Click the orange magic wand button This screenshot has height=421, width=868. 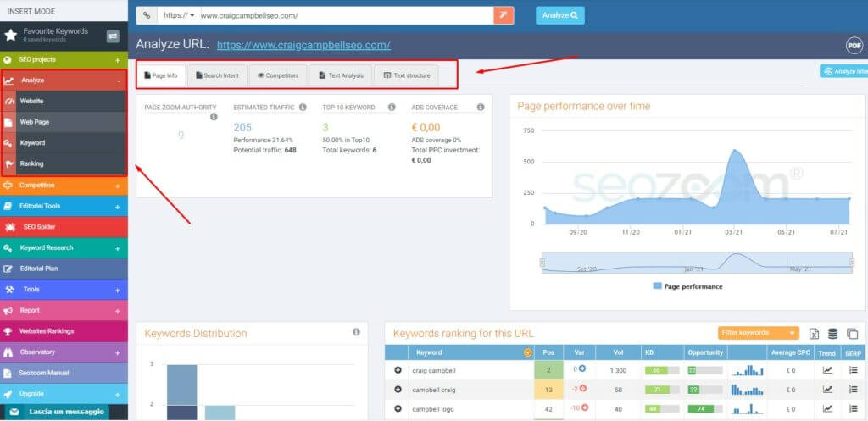(504, 15)
